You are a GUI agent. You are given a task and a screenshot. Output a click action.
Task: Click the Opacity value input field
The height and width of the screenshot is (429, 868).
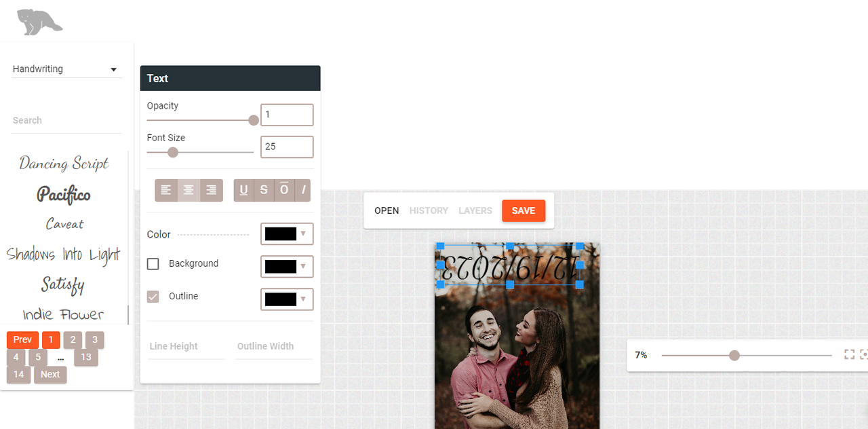287,115
